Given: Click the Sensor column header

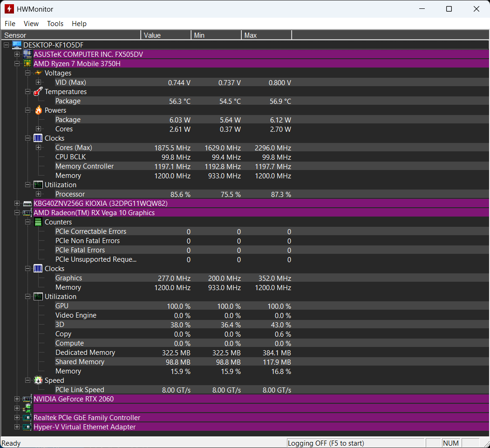Looking at the screenshot, I should pyautogui.click(x=71, y=35).
